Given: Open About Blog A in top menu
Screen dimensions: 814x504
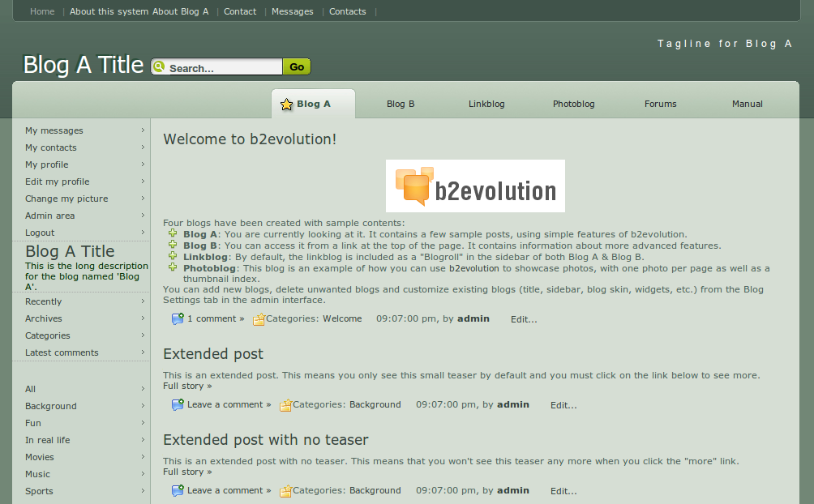Looking at the screenshot, I should (x=180, y=11).
